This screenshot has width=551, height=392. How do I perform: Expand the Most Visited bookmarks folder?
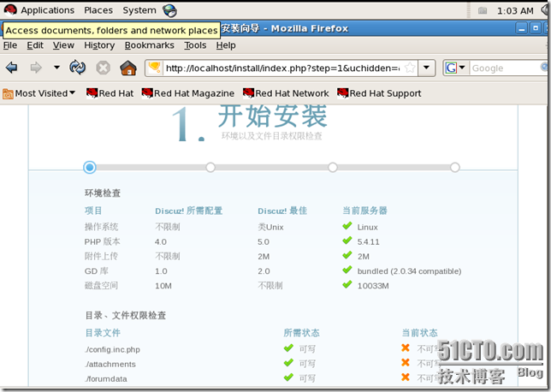tap(39, 93)
